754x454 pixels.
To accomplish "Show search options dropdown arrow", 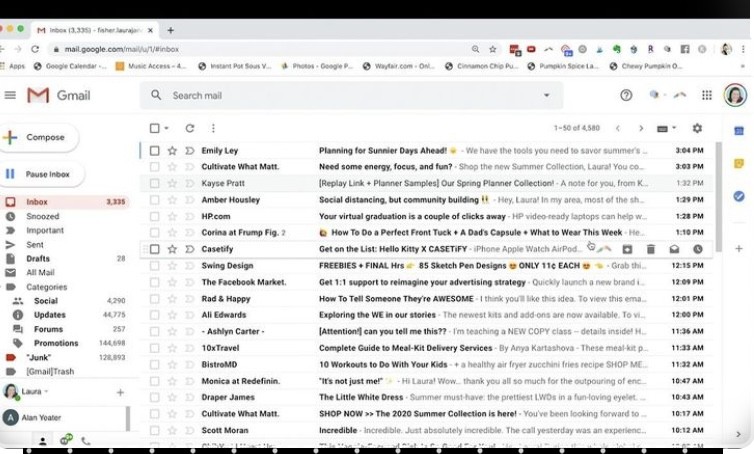I will pyautogui.click(x=546, y=95).
